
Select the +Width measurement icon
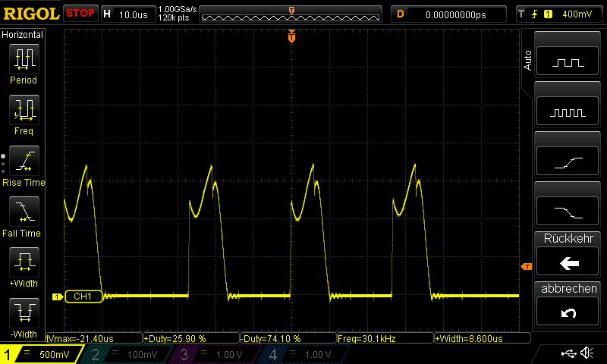(x=24, y=262)
